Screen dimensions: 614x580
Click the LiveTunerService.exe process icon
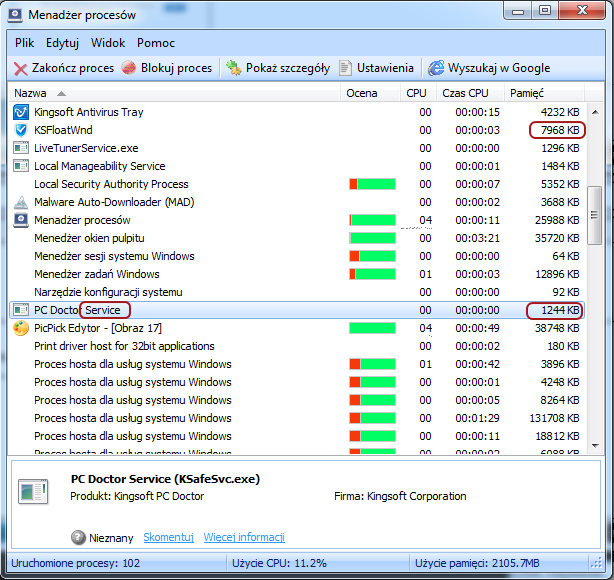click(21, 148)
